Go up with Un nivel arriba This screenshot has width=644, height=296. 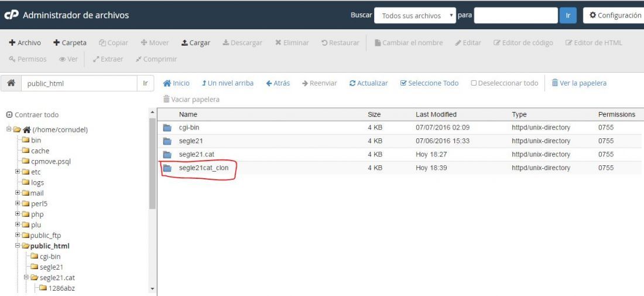click(228, 83)
